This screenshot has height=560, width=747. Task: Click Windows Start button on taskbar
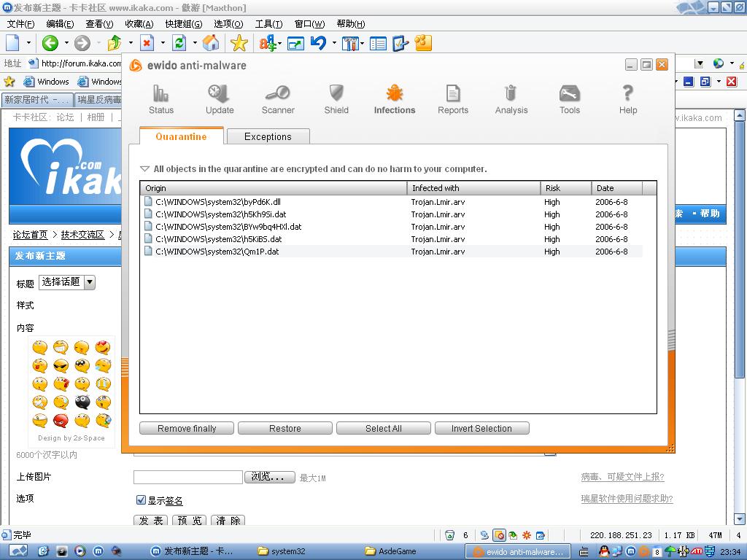click(18, 551)
